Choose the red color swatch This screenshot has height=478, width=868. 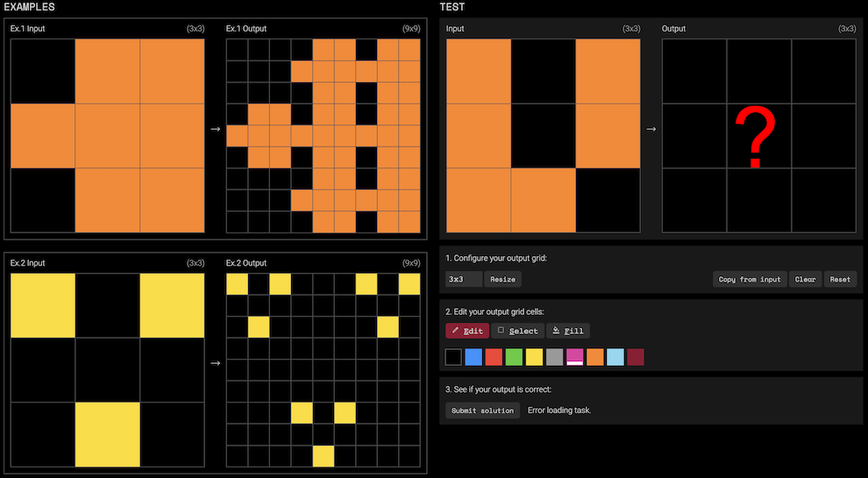coord(494,357)
